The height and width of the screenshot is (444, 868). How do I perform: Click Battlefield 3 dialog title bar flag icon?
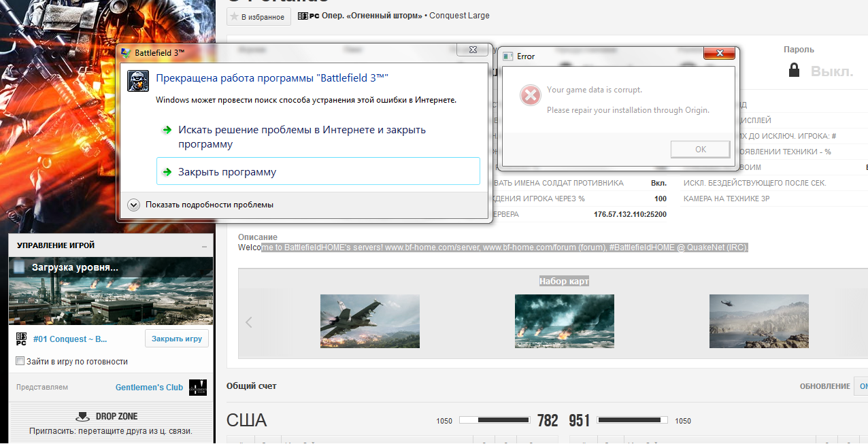tap(126, 52)
